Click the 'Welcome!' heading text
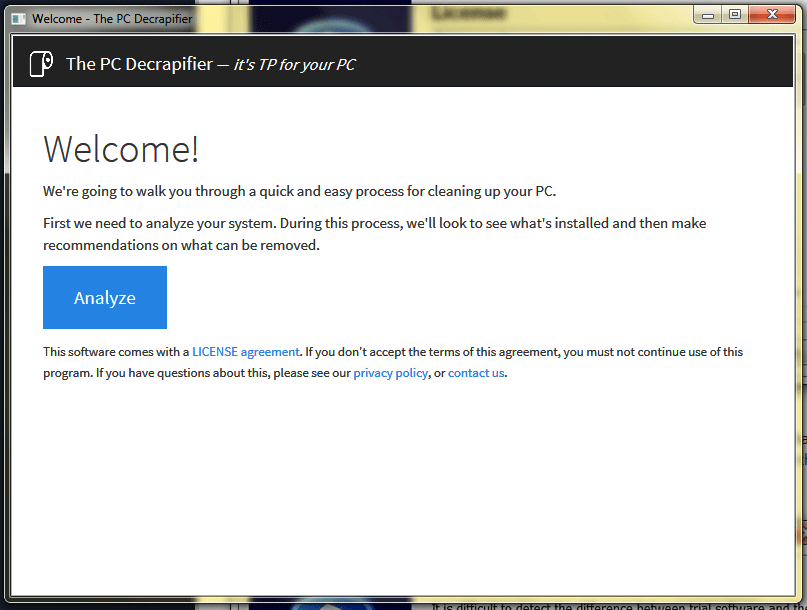 click(121, 149)
